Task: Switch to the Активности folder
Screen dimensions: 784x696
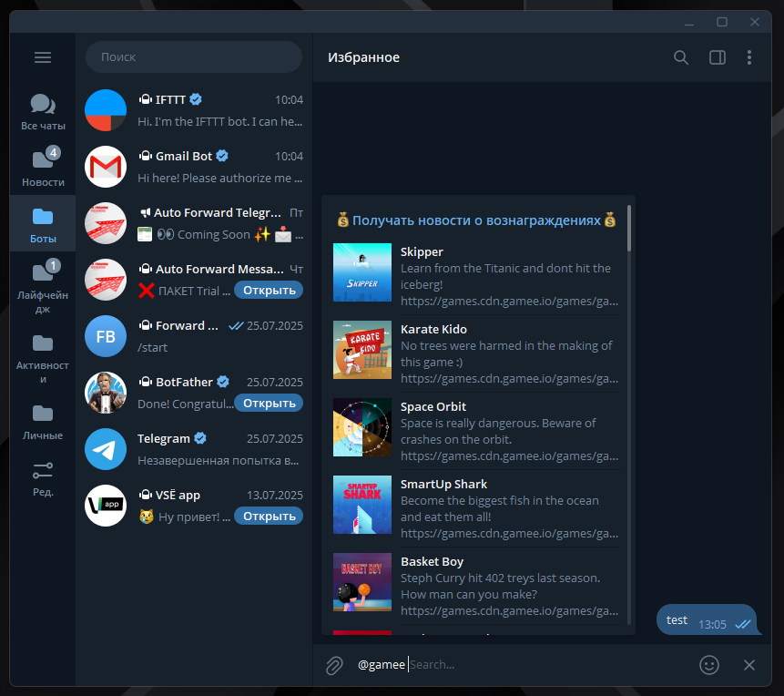Action: [x=43, y=357]
